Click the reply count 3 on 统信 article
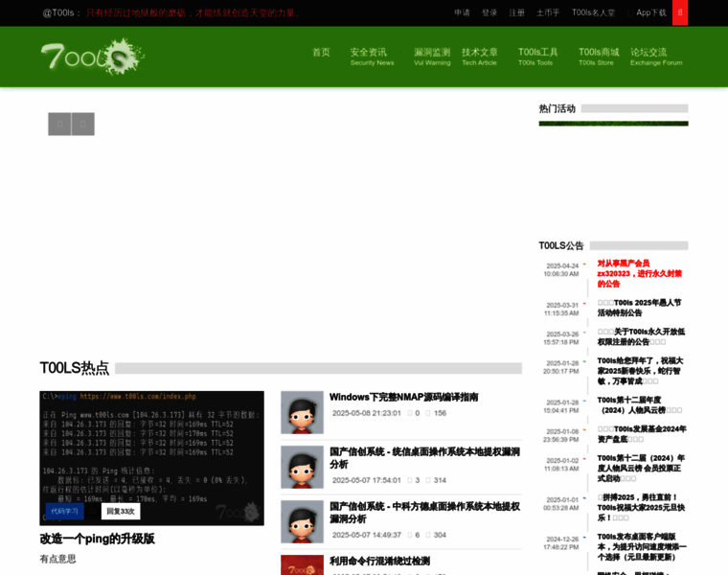 point(417,480)
